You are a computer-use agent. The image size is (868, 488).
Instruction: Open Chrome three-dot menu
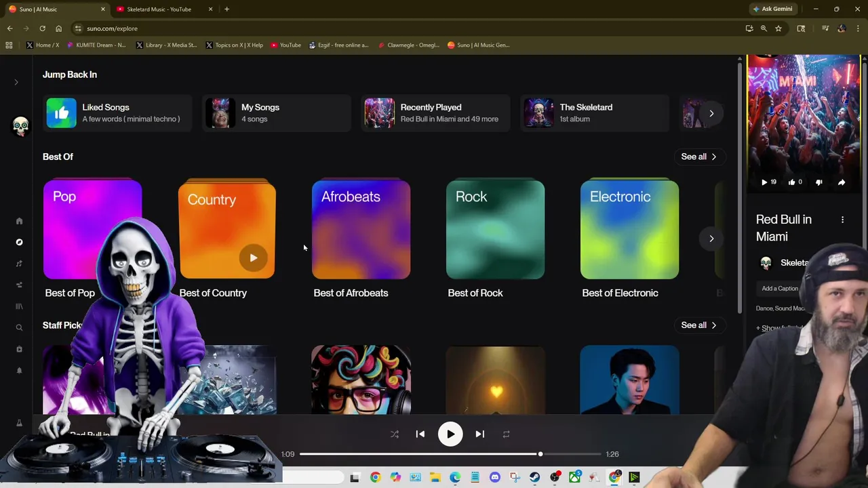858,28
